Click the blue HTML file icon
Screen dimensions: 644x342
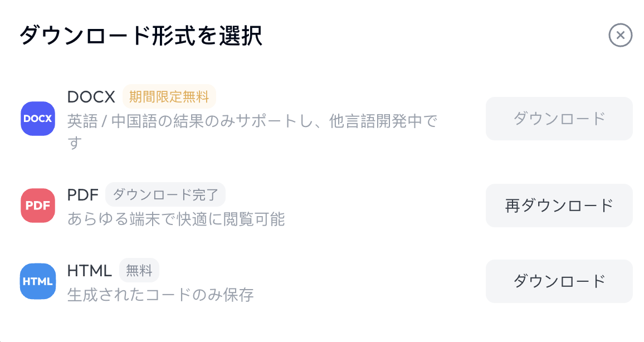tap(38, 281)
